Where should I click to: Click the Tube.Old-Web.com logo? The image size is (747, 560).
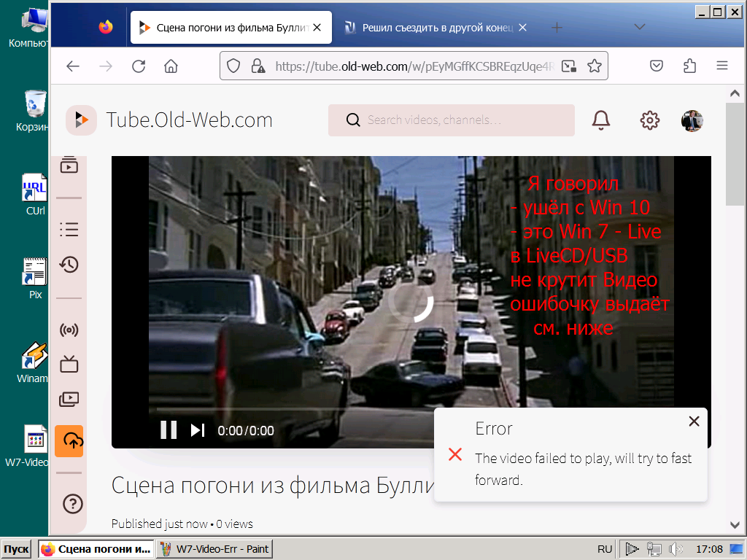169,120
